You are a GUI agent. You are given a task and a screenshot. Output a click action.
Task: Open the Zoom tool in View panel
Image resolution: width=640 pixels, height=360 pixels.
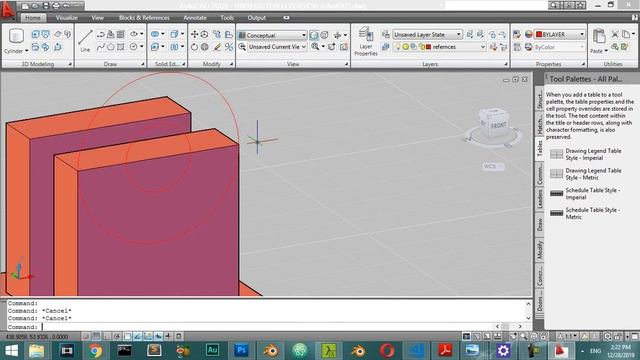(315, 47)
